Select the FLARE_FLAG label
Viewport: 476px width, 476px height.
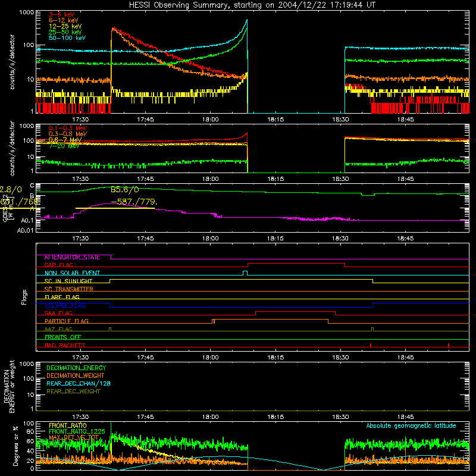pos(62,297)
